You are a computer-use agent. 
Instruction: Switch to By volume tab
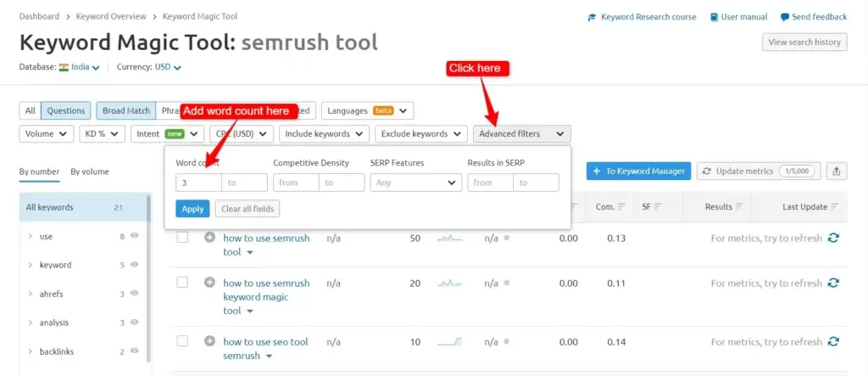[90, 171]
